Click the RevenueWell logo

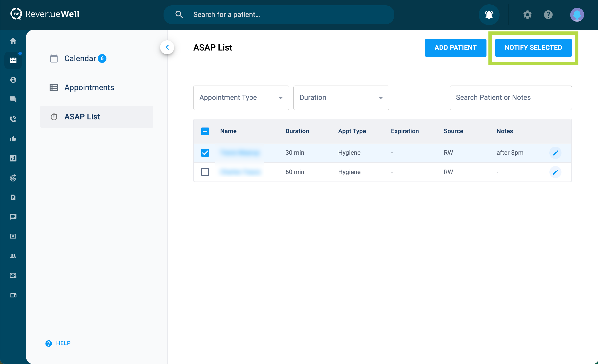[45, 14]
